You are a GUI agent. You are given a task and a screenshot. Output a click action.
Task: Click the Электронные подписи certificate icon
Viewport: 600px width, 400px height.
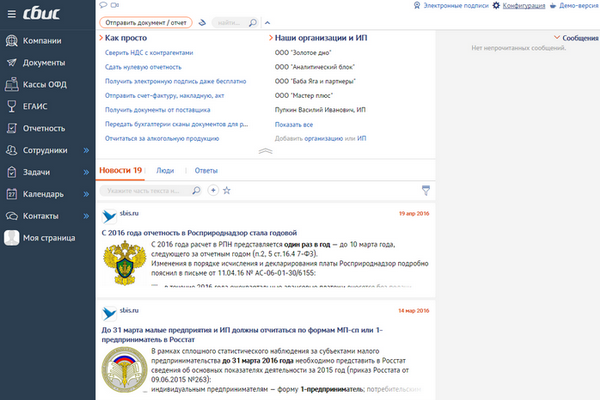417,5
